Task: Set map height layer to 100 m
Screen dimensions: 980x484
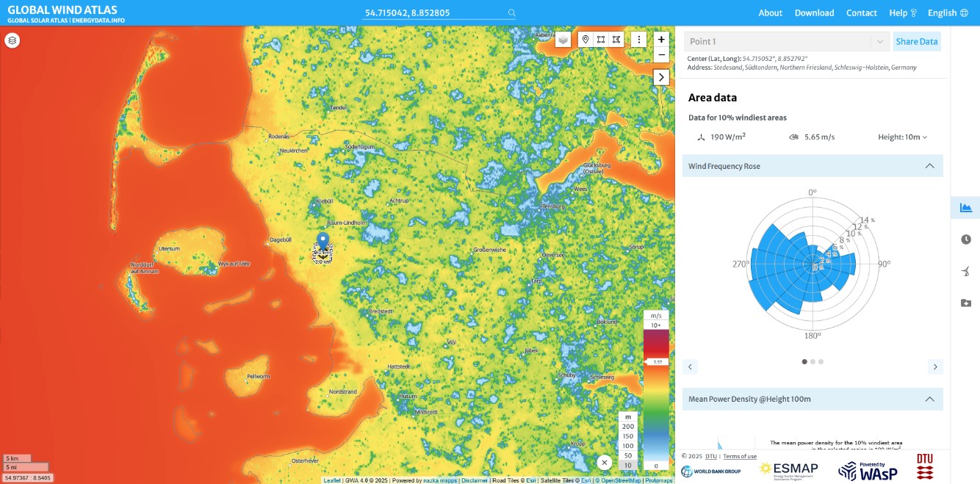Action: 627,446
